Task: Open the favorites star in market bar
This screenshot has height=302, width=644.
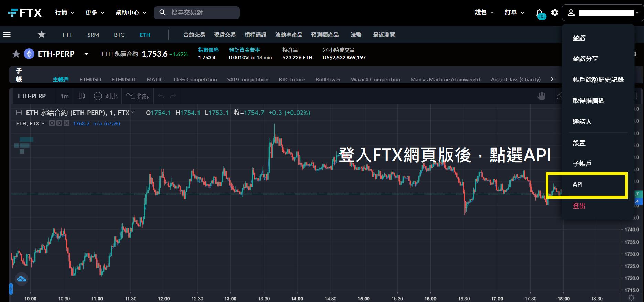Action: click(42, 35)
